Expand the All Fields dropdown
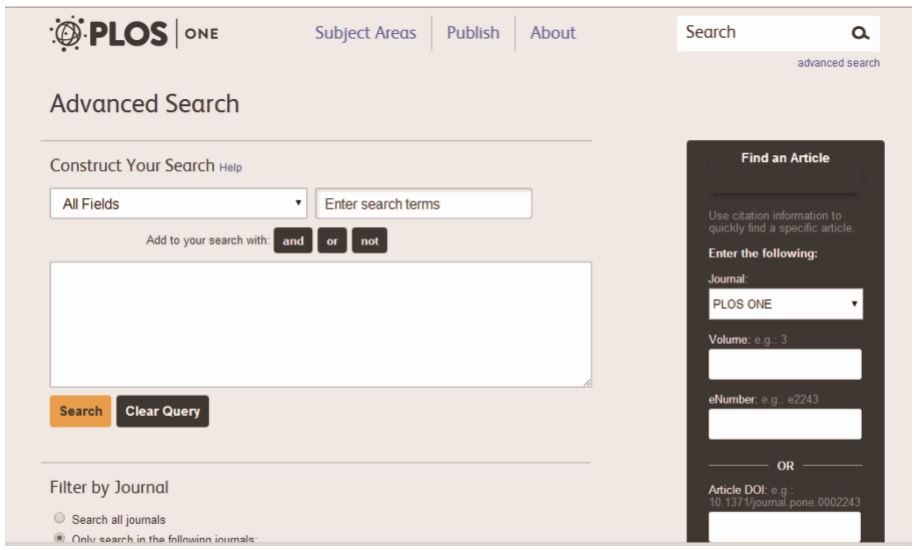Viewport: 916px width, 550px height. (178, 203)
